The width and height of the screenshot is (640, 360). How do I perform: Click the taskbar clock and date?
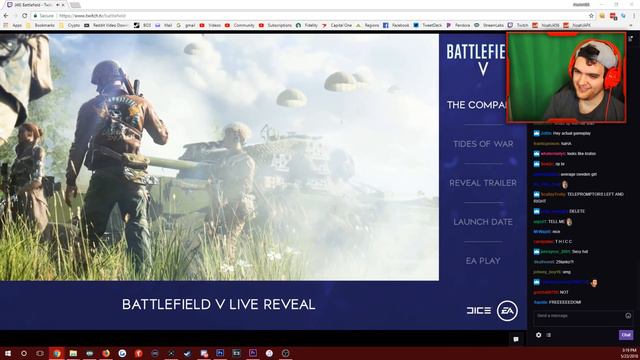point(629,353)
